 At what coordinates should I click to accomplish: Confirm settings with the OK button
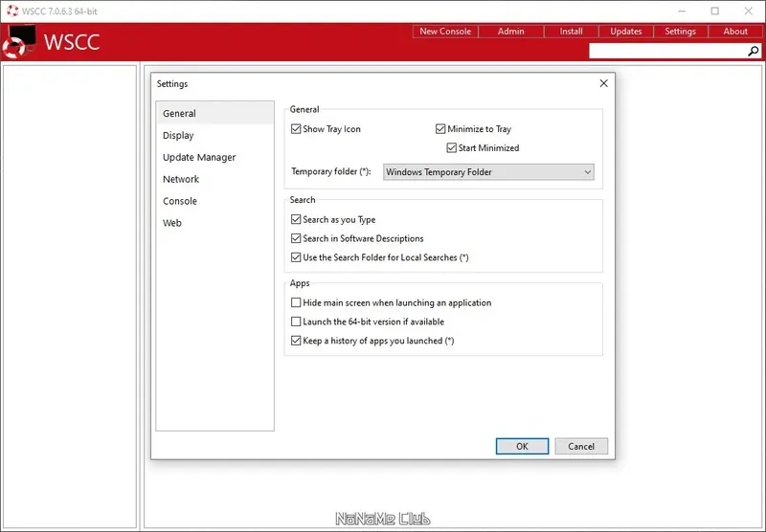(522, 446)
